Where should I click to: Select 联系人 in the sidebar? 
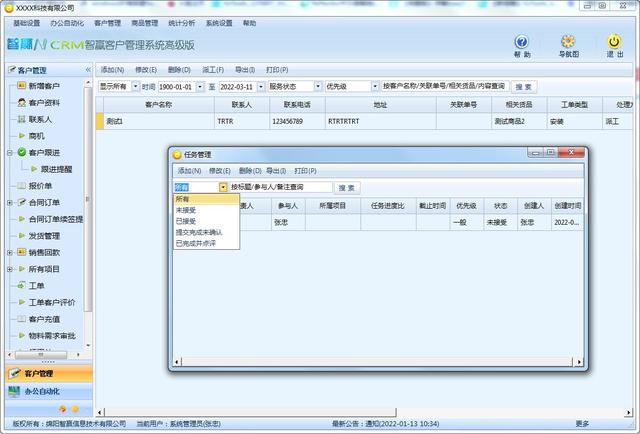pyautogui.click(x=40, y=119)
